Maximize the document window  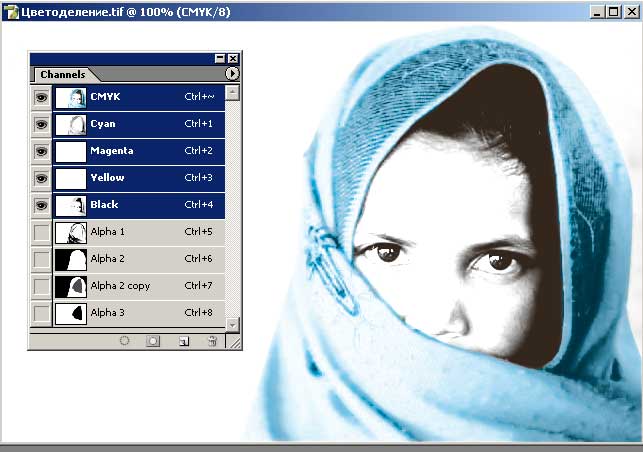point(613,12)
